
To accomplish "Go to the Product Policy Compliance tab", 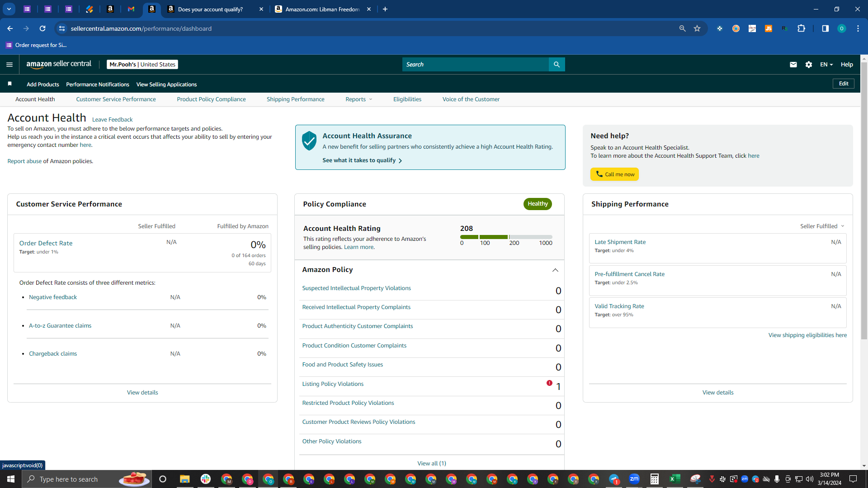I will tap(211, 99).
